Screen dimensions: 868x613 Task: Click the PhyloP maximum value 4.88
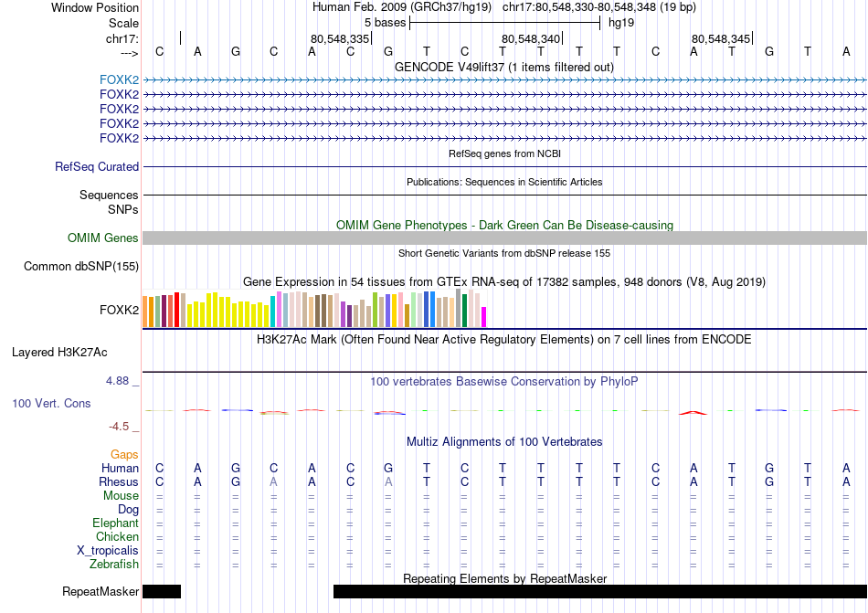tap(117, 381)
